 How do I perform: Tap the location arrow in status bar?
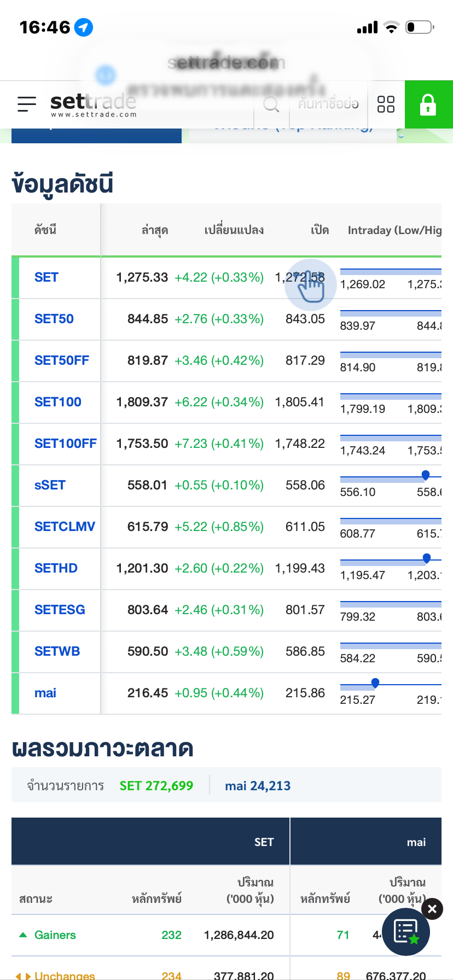pyautogui.click(x=84, y=27)
